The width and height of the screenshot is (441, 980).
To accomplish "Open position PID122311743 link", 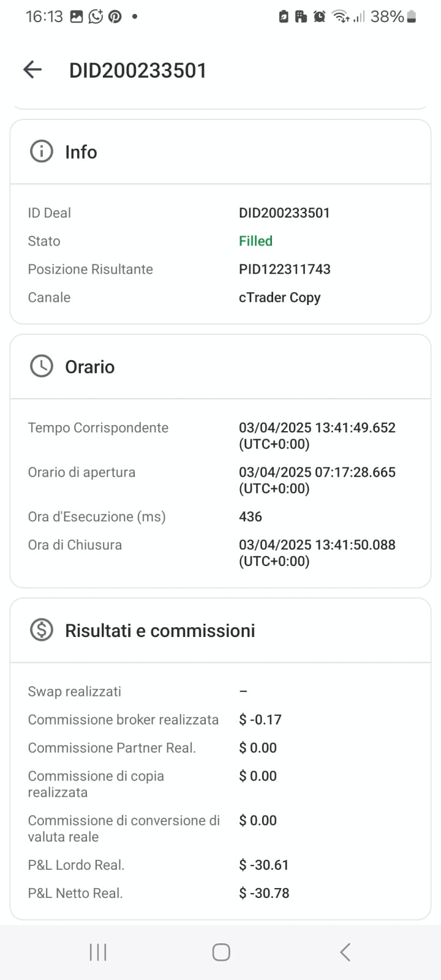I will [x=285, y=269].
